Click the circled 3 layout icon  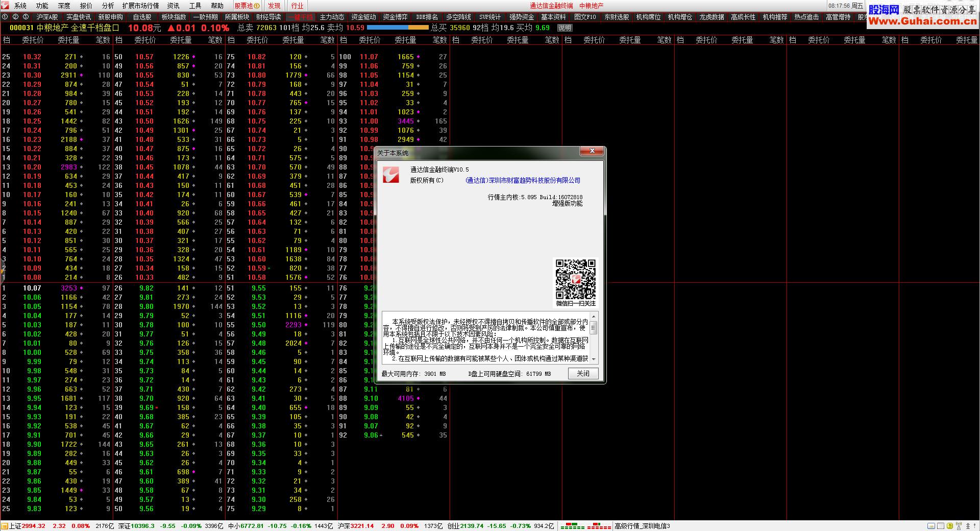coord(26,17)
